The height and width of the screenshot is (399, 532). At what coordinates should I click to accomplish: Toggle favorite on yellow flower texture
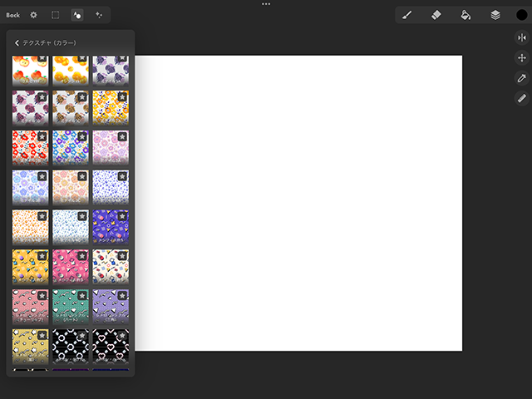122,96
